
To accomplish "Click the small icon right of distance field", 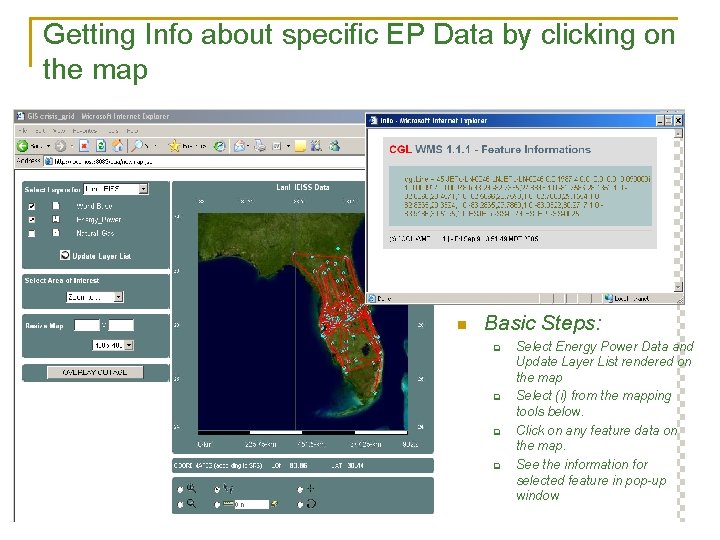I will 274,504.
